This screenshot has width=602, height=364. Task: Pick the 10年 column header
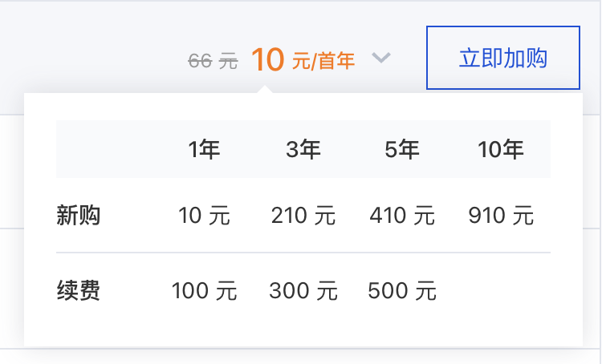[x=501, y=149]
